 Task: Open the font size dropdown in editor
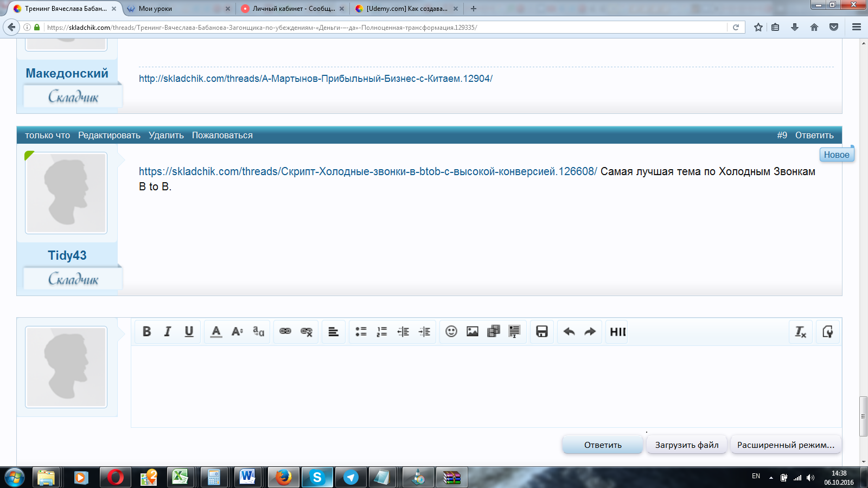(237, 331)
